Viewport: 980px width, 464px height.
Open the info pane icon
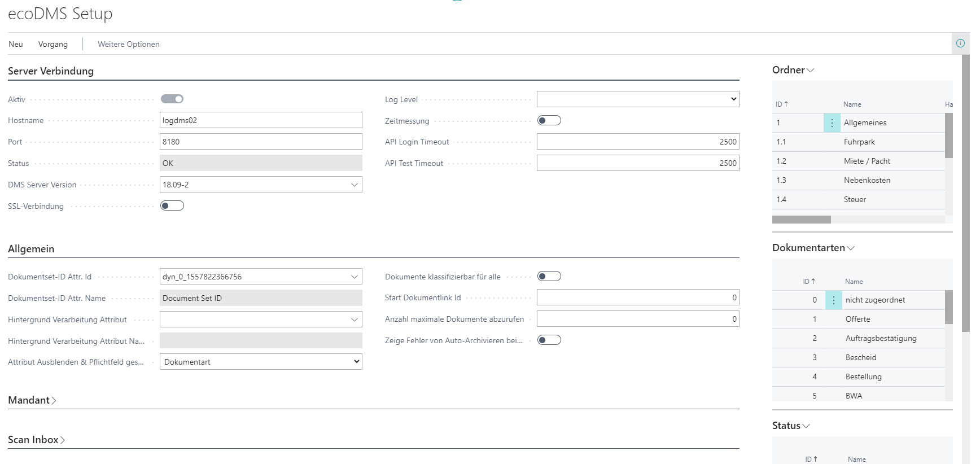tap(960, 43)
